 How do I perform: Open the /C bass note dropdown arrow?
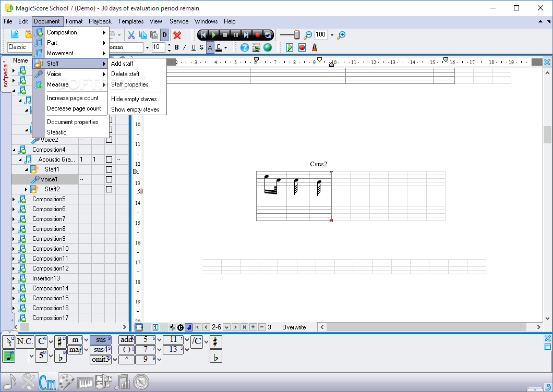tap(206, 341)
